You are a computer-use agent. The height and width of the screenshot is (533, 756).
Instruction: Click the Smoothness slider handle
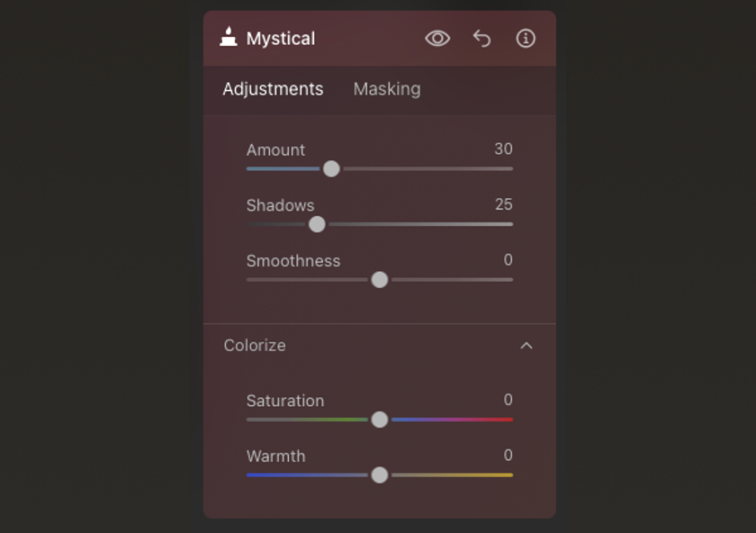(x=380, y=280)
